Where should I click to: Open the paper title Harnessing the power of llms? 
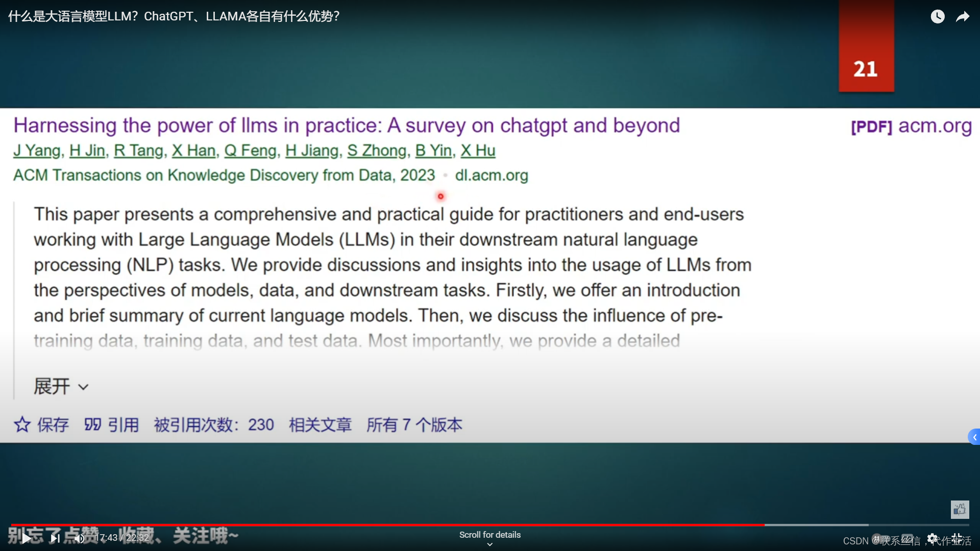347,125
